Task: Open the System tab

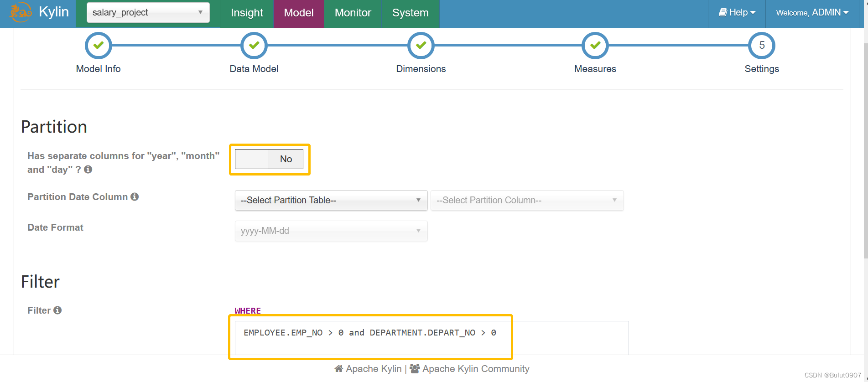Action: [411, 13]
